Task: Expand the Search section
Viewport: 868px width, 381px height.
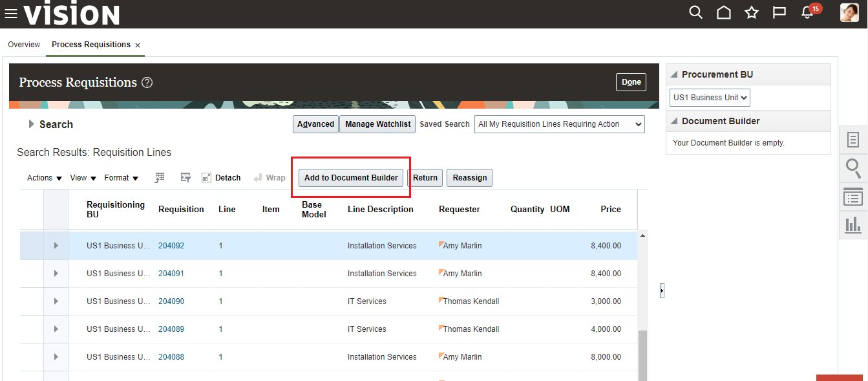Action: coord(31,124)
